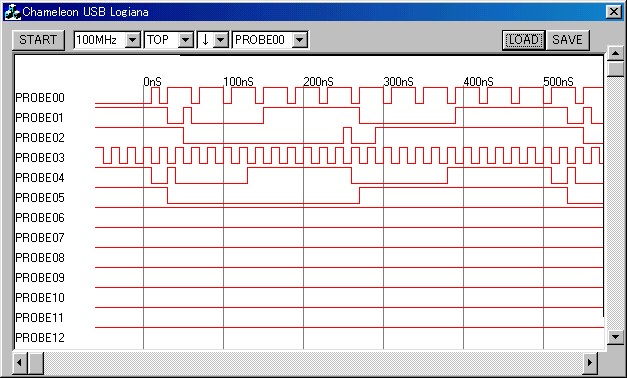Select the PROBE10 channel label
The height and width of the screenshot is (378, 627).
pos(40,298)
